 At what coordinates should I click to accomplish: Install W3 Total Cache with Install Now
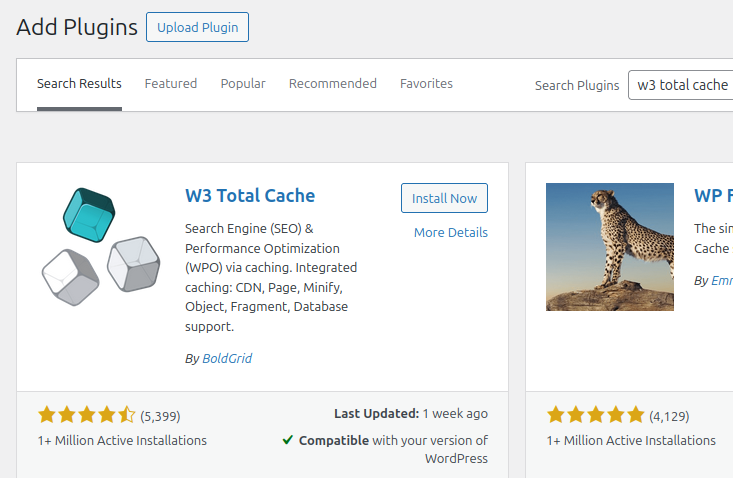(x=444, y=198)
